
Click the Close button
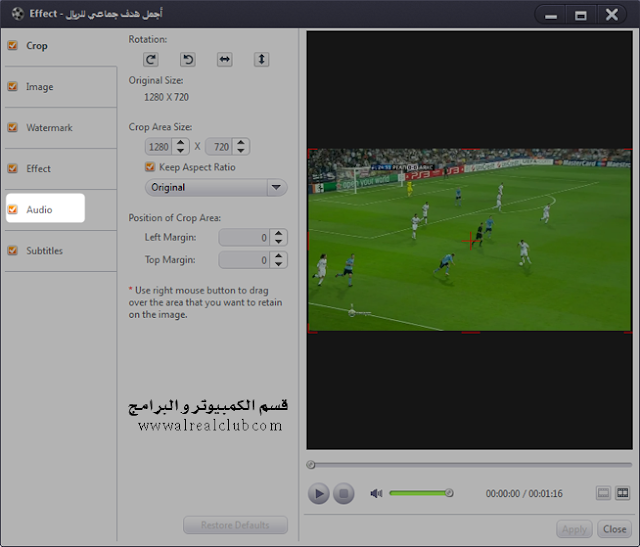tap(615, 529)
